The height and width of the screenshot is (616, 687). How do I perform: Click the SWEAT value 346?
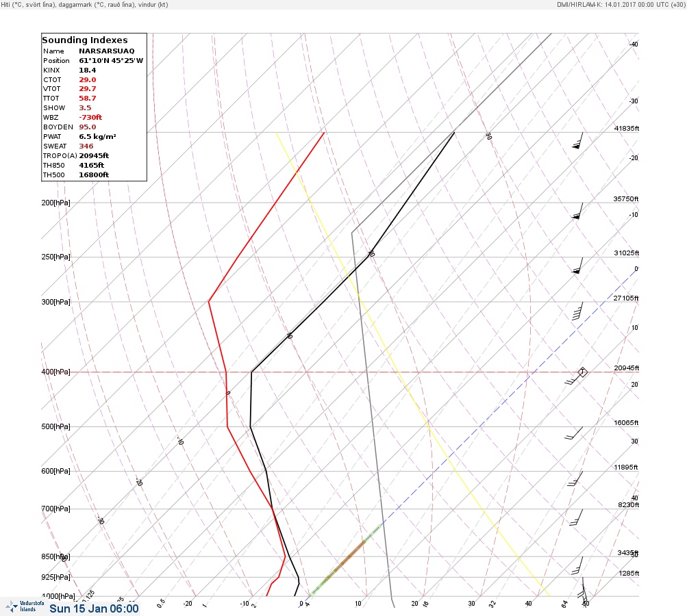(86, 146)
